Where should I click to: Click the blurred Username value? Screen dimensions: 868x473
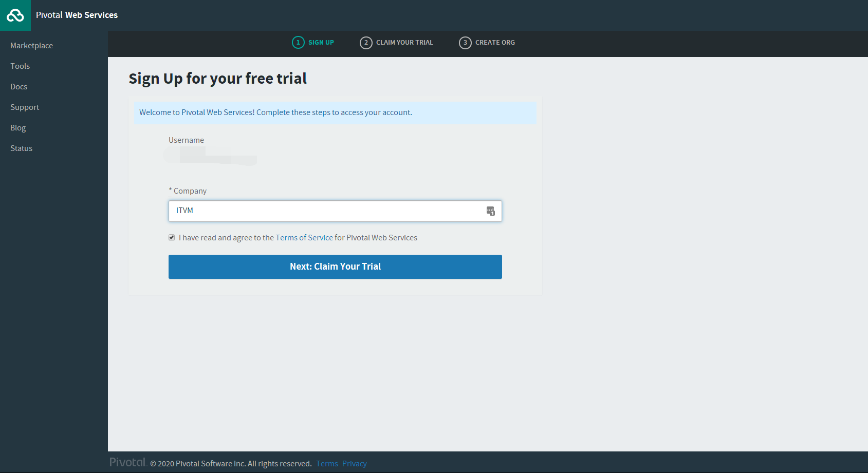(211, 156)
